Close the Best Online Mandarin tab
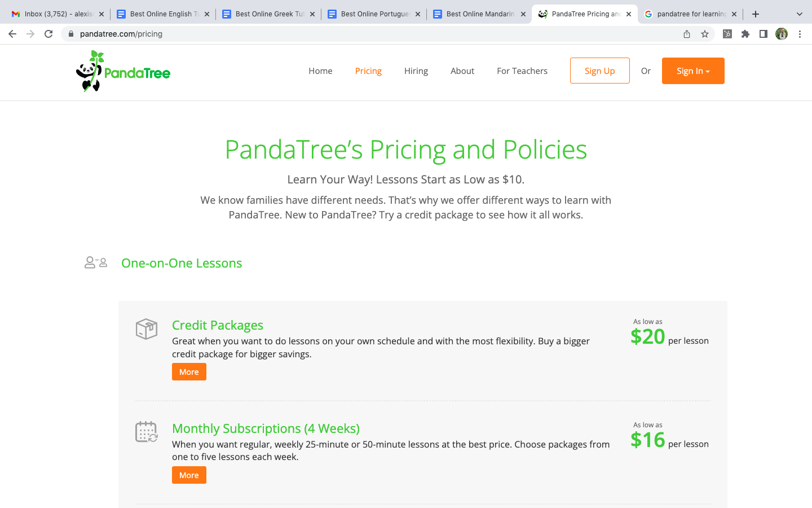The width and height of the screenshot is (812, 508). coord(523,14)
